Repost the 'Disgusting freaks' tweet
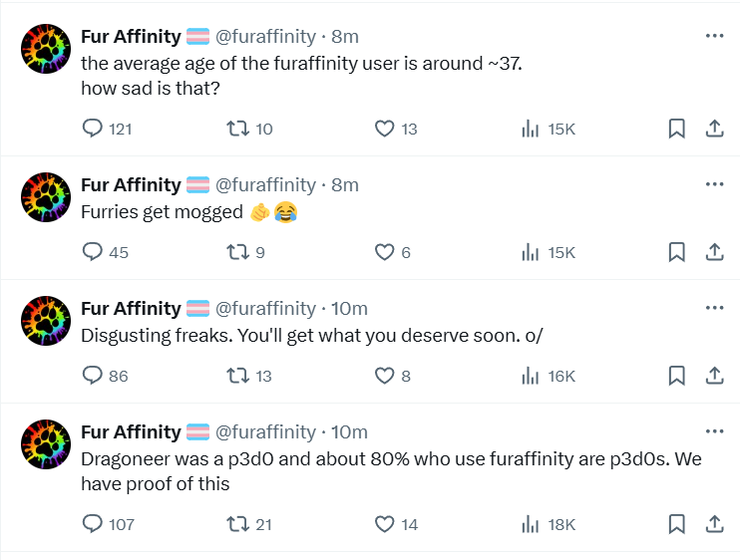The width and height of the screenshot is (740, 560). click(x=236, y=376)
